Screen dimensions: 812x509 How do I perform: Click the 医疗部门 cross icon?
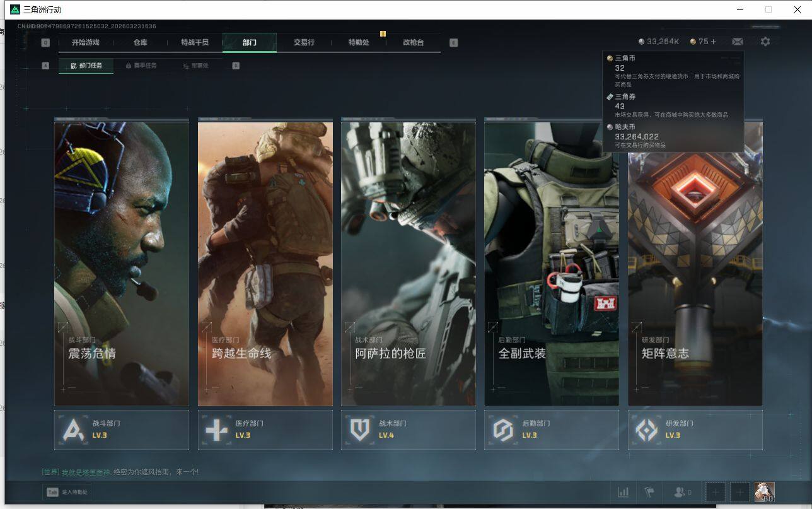point(216,430)
